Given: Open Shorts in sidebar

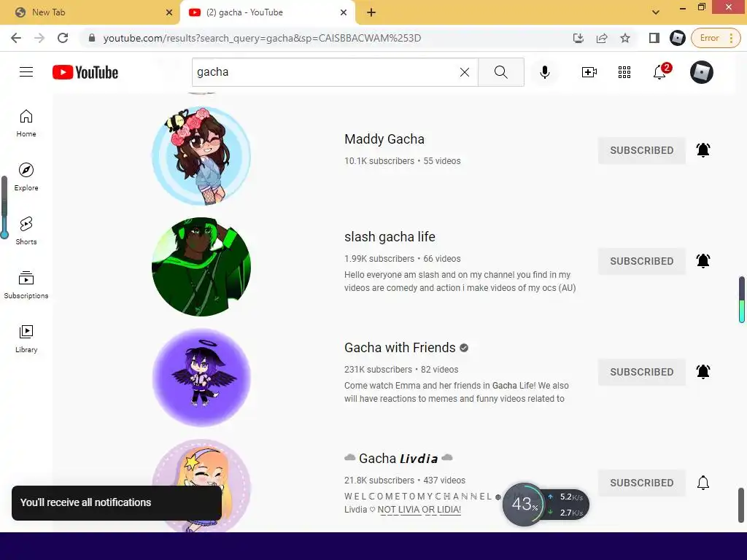Looking at the screenshot, I should pyautogui.click(x=26, y=231).
